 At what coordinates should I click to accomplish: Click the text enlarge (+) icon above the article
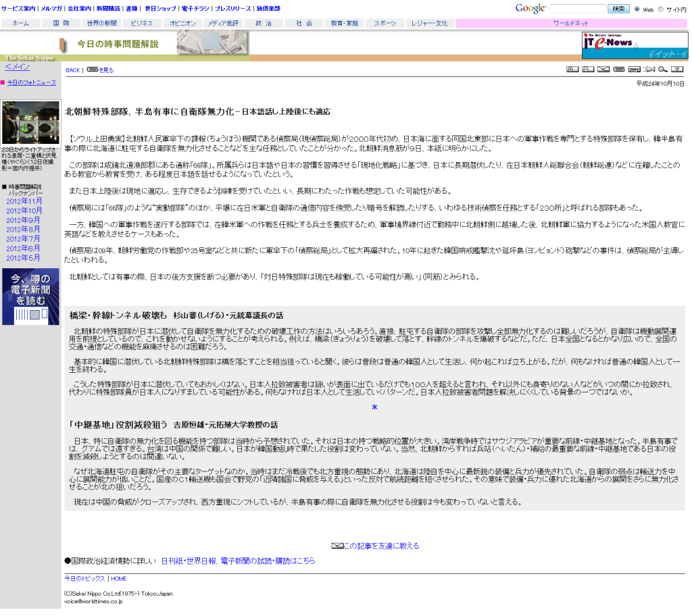(x=573, y=69)
